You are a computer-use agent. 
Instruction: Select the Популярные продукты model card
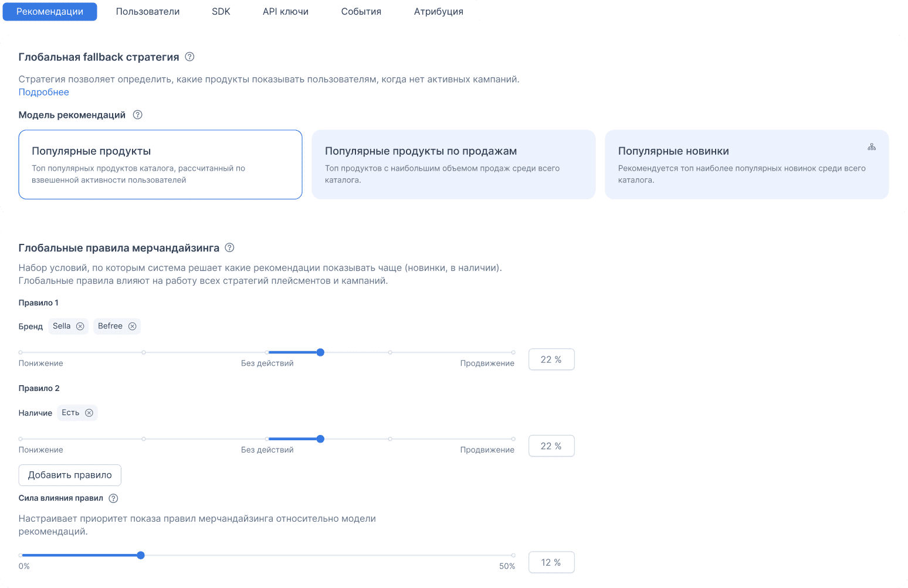[x=160, y=164]
